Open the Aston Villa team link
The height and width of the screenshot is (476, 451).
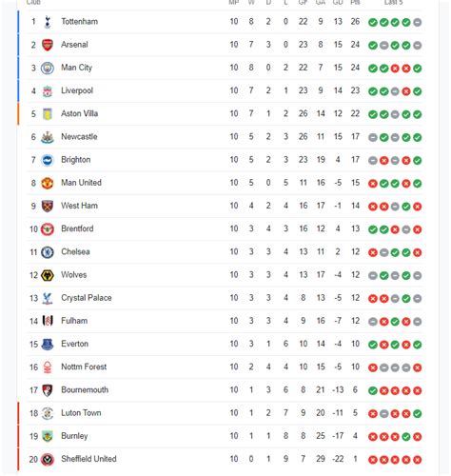click(x=79, y=113)
